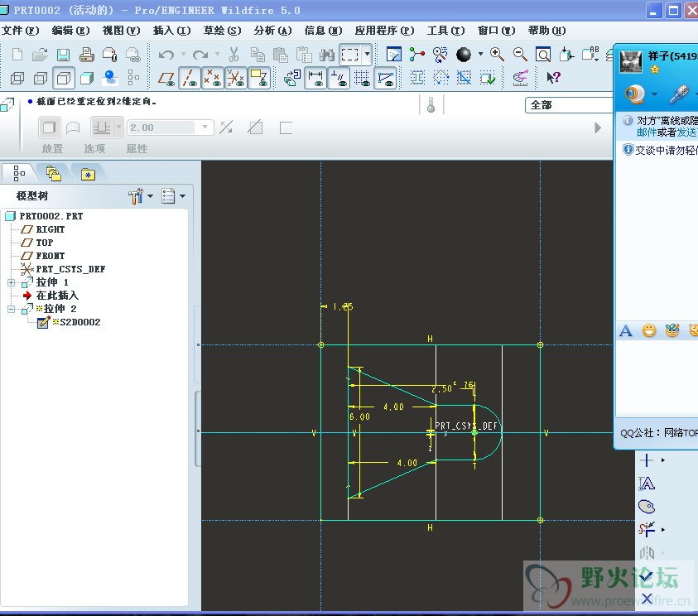Open the appearance gallery sphere
The width and height of the screenshot is (698, 616).
point(464,55)
